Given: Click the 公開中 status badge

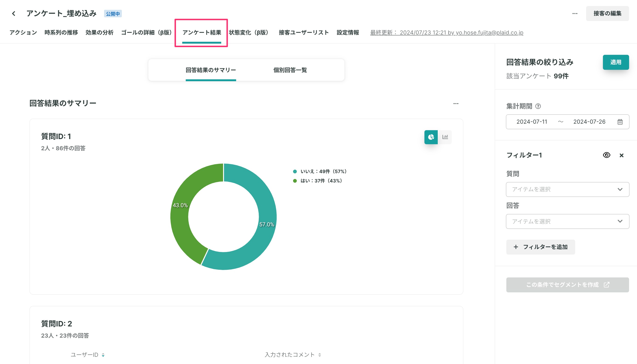Looking at the screenshot, I should tap(113, 14).
